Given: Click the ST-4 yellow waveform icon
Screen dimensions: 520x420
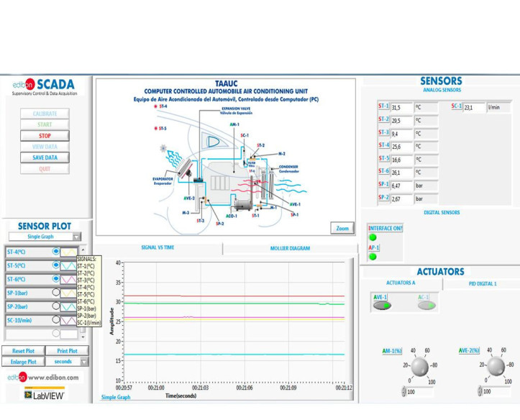Looking at the screenshot, I should click(68, 252).
